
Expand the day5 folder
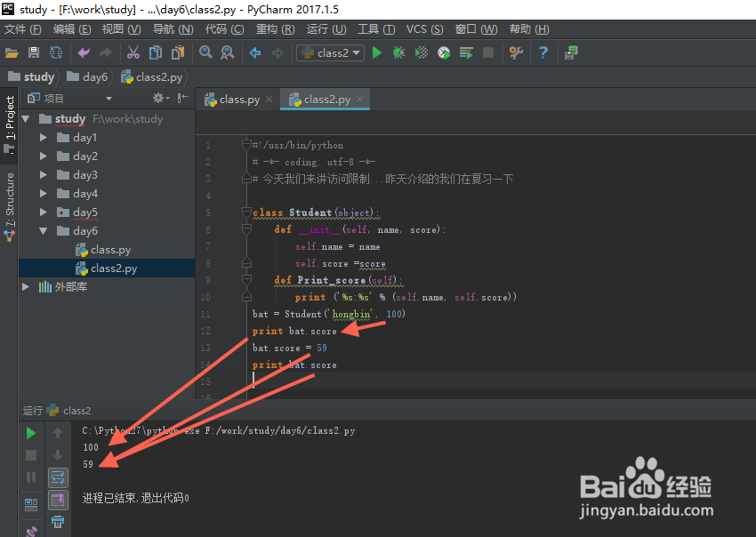(x=43, y=212)
